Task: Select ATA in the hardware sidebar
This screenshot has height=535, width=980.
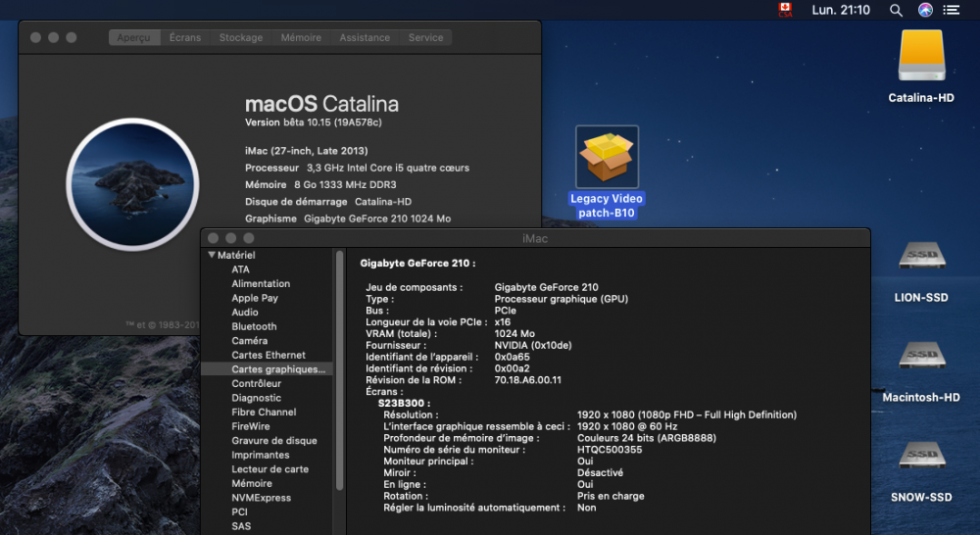Action: click(x=241, y=269)
